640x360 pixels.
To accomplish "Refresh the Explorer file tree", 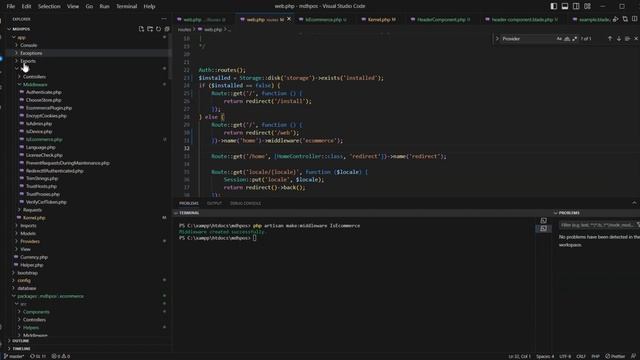I will (x=158, y=29).
